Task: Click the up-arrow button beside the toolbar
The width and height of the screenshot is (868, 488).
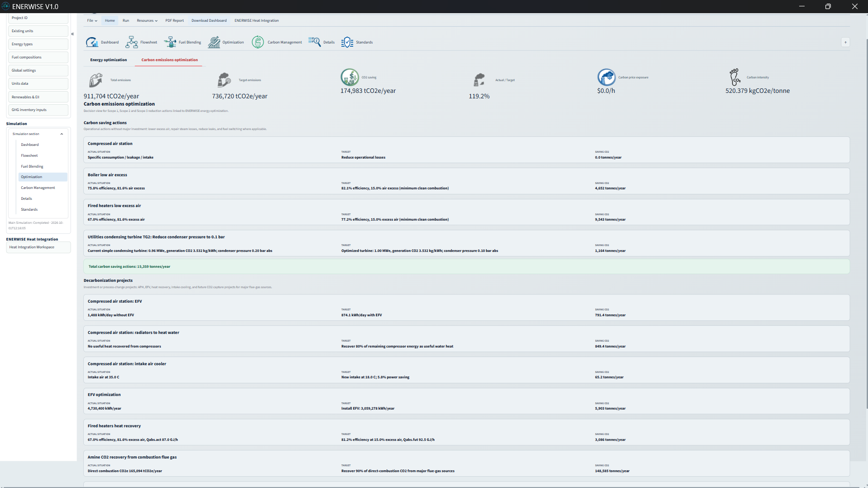Action: (x=845, y=42)
